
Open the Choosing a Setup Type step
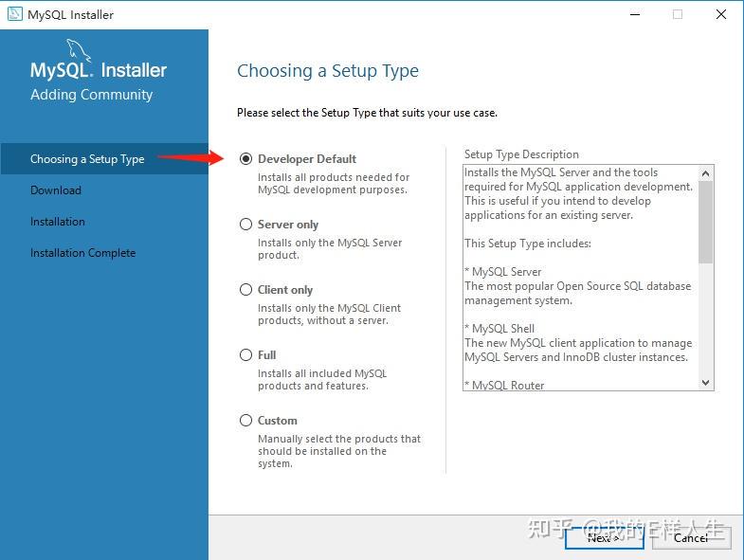click(x=104, y=159)
